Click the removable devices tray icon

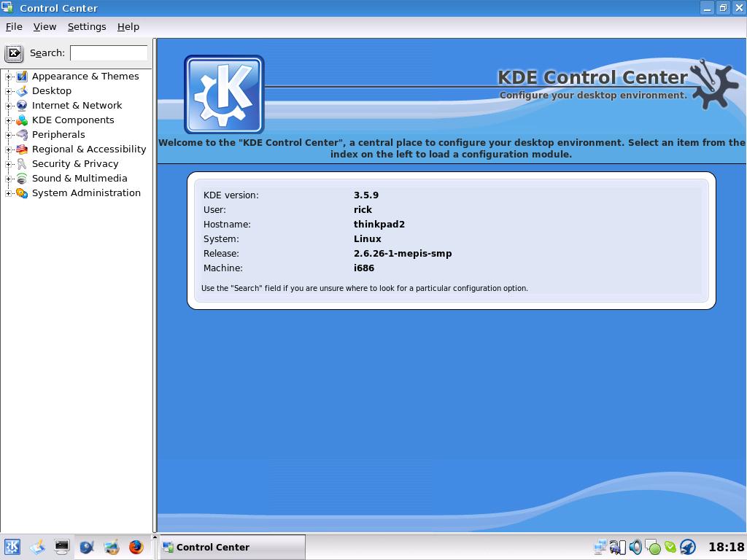point(617,547)
